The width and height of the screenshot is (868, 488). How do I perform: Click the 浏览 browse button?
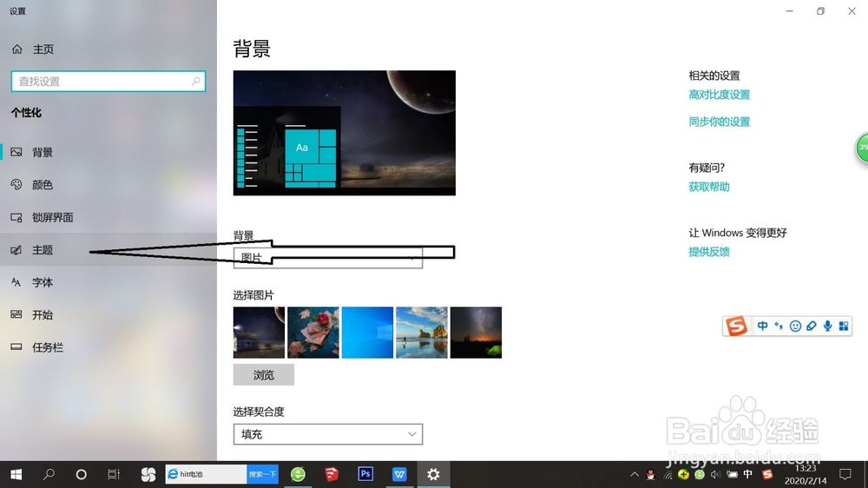264,375
